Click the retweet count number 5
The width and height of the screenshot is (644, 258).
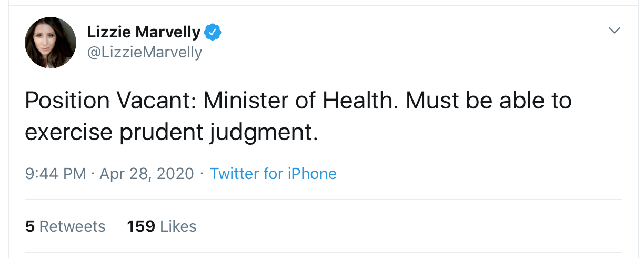coord(30,226)
